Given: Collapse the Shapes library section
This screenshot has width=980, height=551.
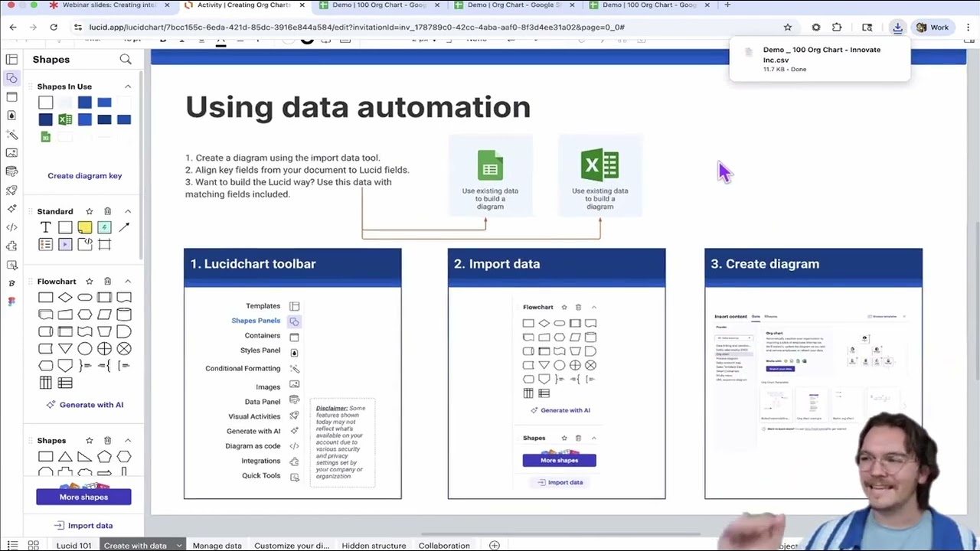Looking at the screenshot, I should [x=128, y=441].
